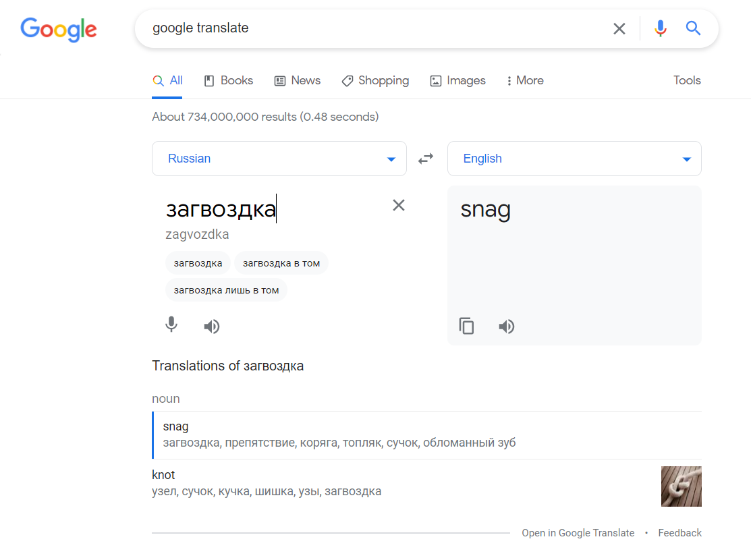This screenshot has height=560, width=751.
Task: Switch to the Images tab
Action: (457, 80)
